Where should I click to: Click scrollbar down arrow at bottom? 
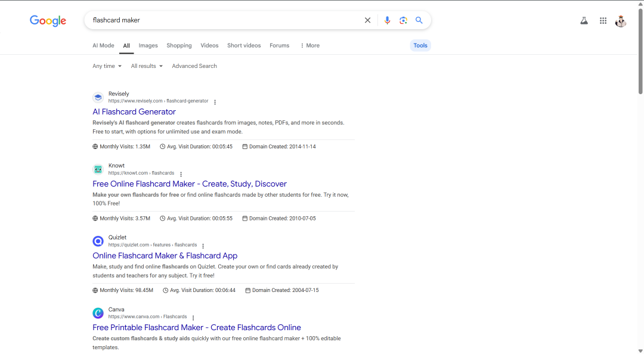coord(640,350)
